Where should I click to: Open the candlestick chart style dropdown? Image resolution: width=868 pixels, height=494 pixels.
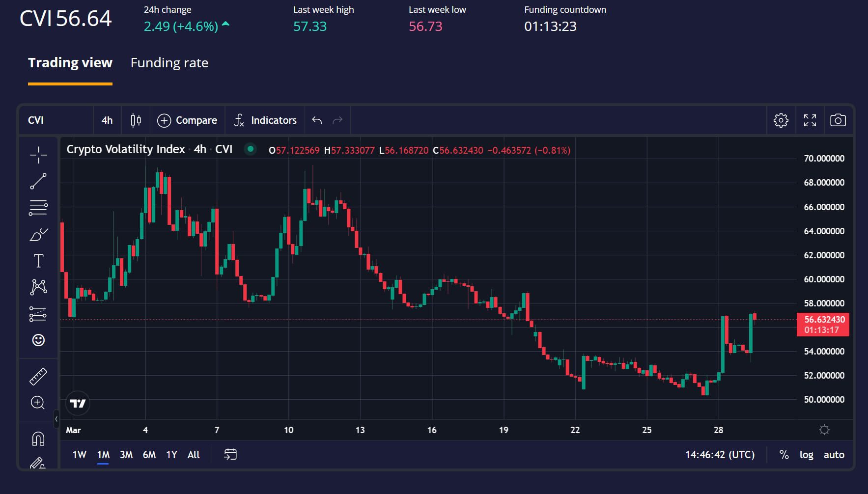136,120
